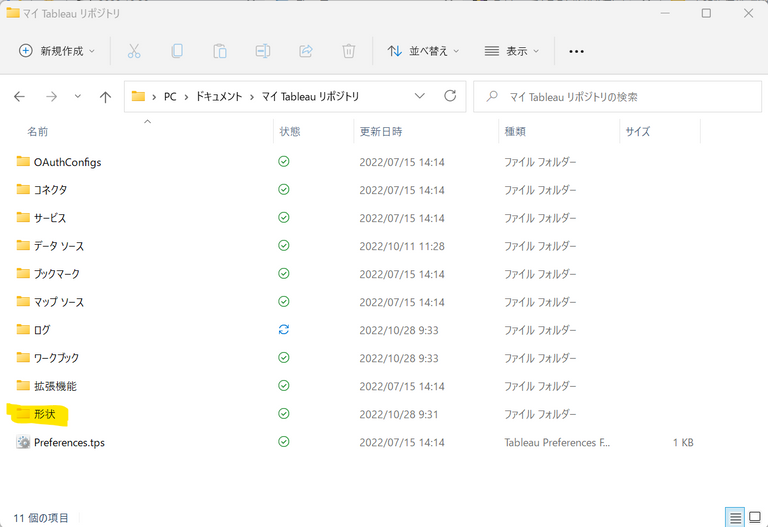Click the 11 個の項目 status bar text

[41, 518]
